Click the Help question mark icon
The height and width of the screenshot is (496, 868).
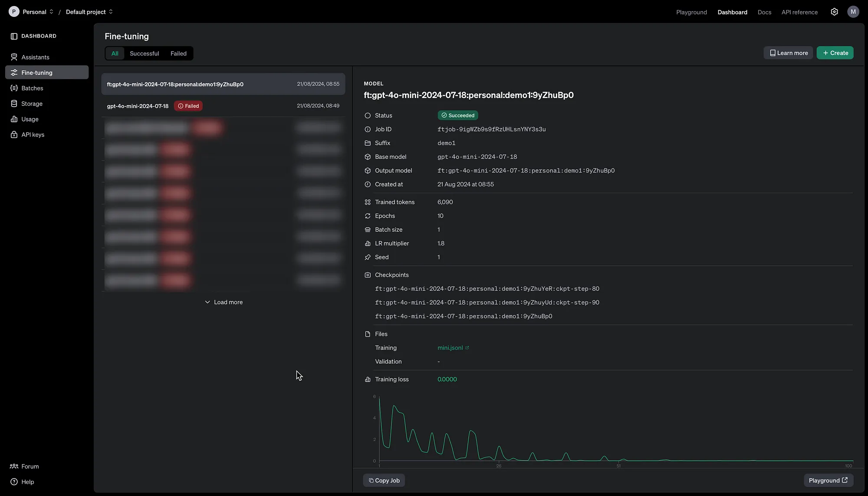coord(14,482)
